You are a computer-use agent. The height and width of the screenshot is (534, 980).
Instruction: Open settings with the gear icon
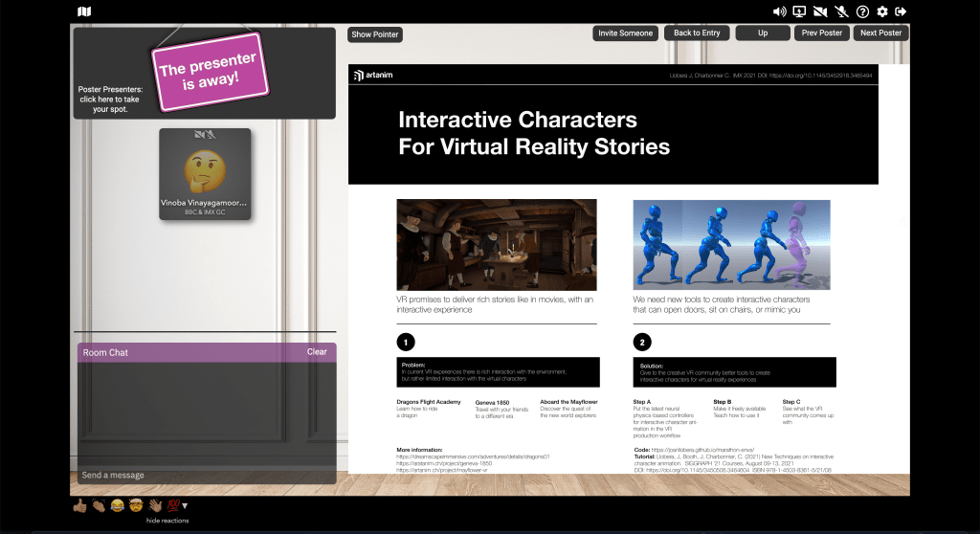882,11
